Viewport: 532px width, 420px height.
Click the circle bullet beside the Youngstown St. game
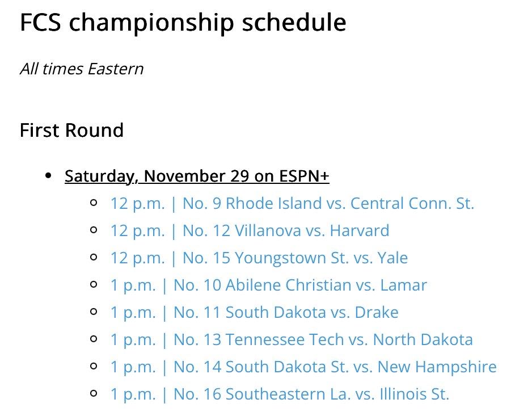pyautogui.click(x=94, y=257)
